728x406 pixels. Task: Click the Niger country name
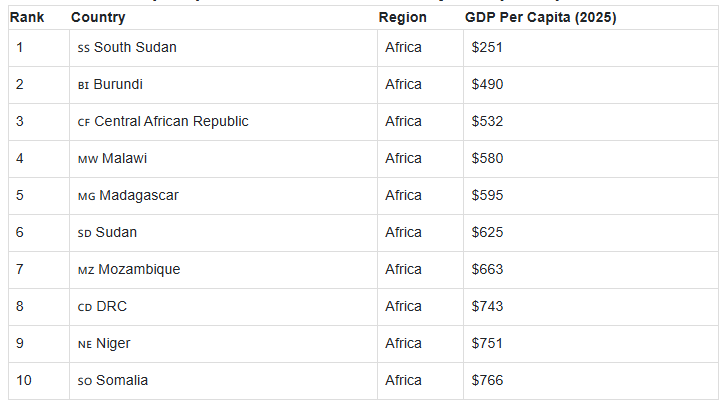[113, 343]
